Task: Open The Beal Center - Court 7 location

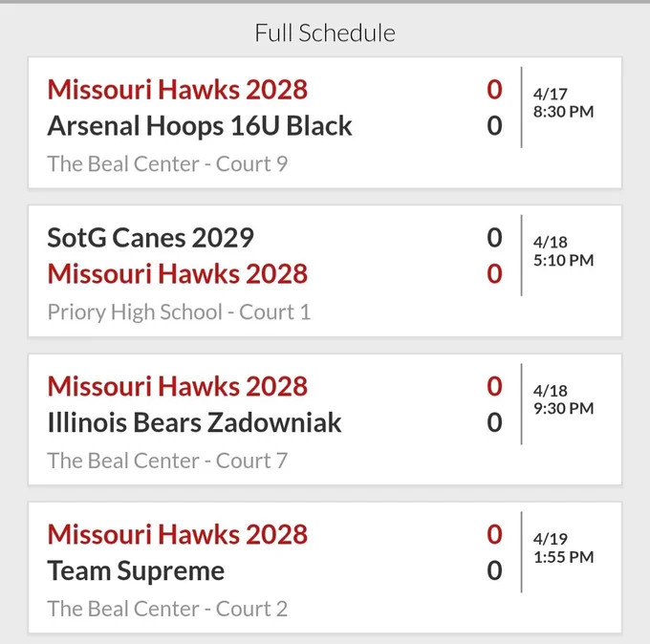Action: [x=167, y=461]
